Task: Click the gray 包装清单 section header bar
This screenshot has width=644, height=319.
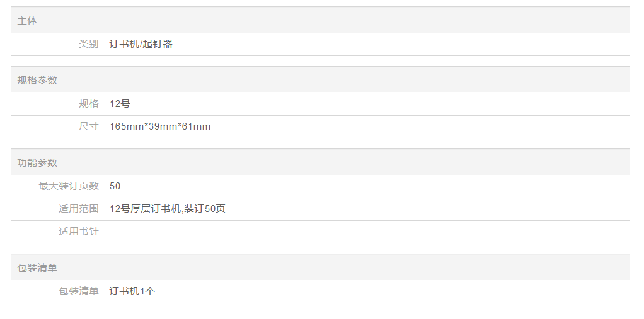Action: point(320,268)
